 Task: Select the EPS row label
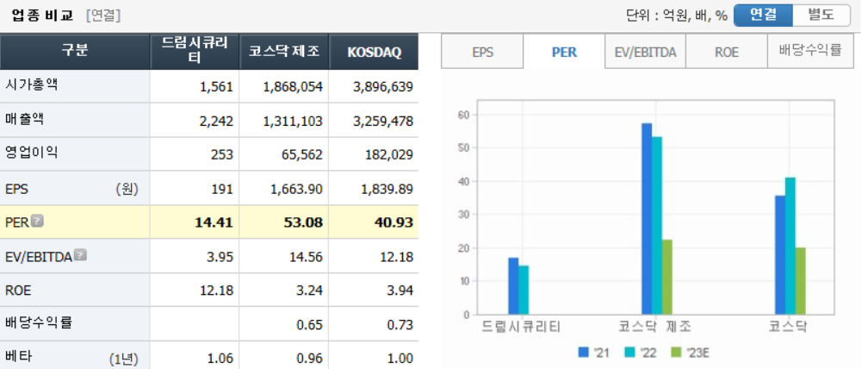click(x=16, y=189)
